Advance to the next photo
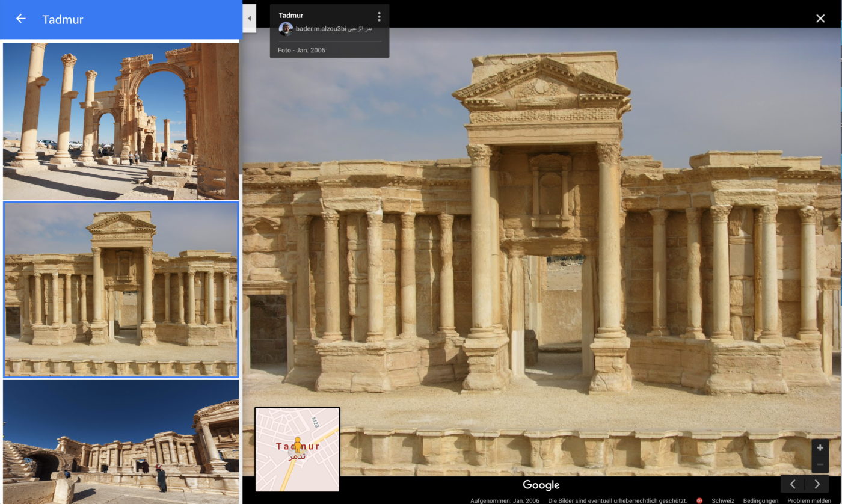Viewport: 842px width, 504px height. (817, 484)
